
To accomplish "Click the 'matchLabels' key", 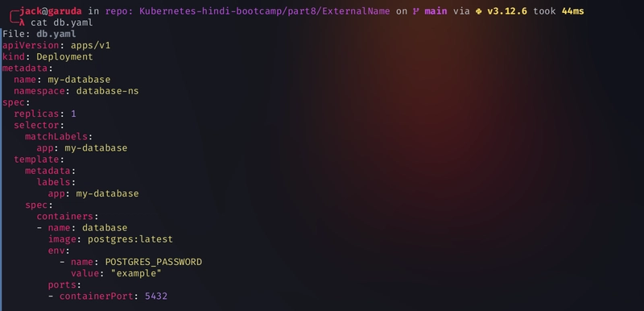I will pyautogui.click(x=56, y=136).
